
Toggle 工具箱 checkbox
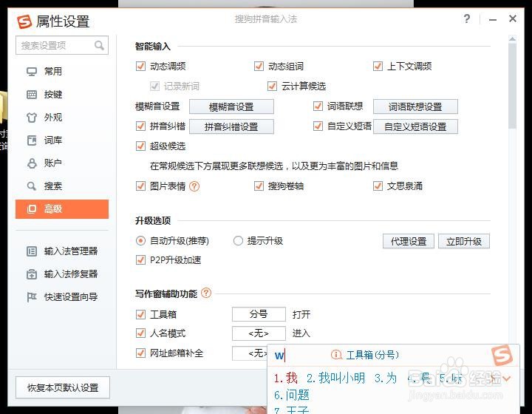tap(140, 315)
